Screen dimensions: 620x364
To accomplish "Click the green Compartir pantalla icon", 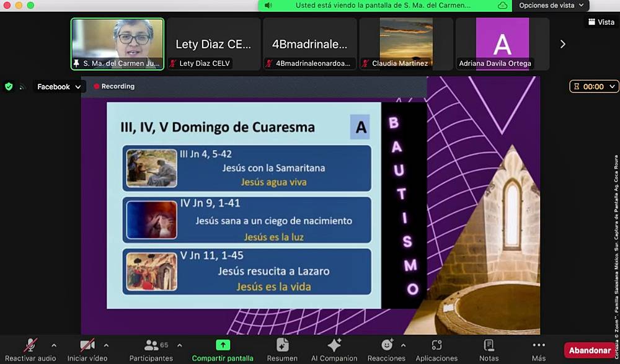I will (x=223, y=345).
